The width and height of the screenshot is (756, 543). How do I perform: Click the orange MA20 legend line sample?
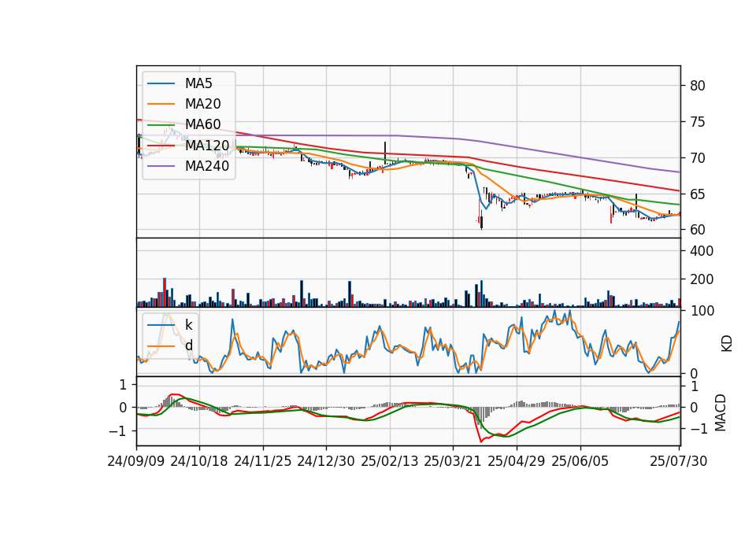(x=161, y=104)
